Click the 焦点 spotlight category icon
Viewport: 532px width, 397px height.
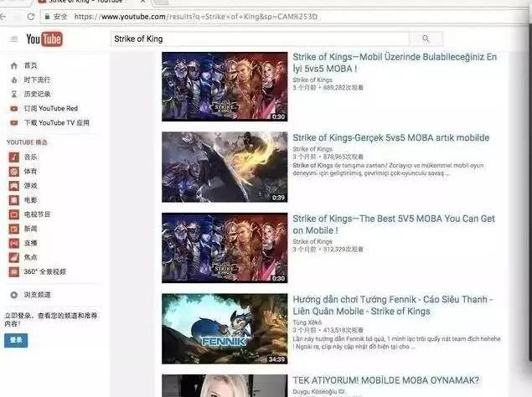(14, 257)
